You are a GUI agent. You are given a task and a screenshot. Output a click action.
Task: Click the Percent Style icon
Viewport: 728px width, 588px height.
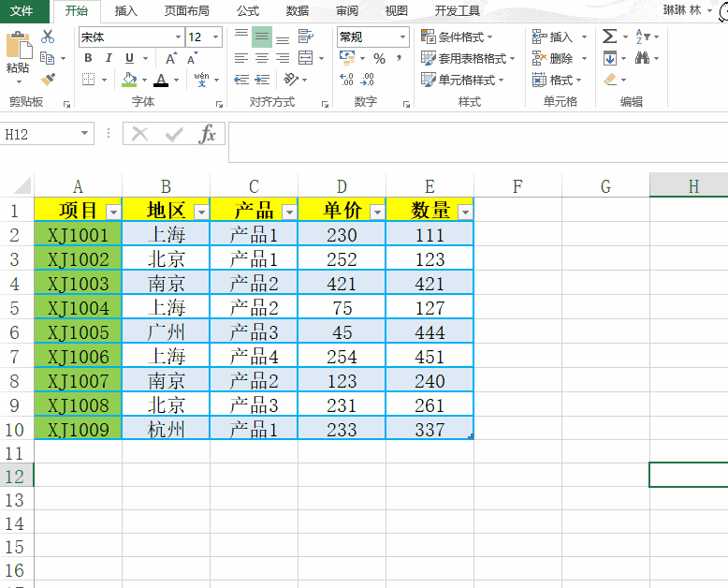pos(379,58)
